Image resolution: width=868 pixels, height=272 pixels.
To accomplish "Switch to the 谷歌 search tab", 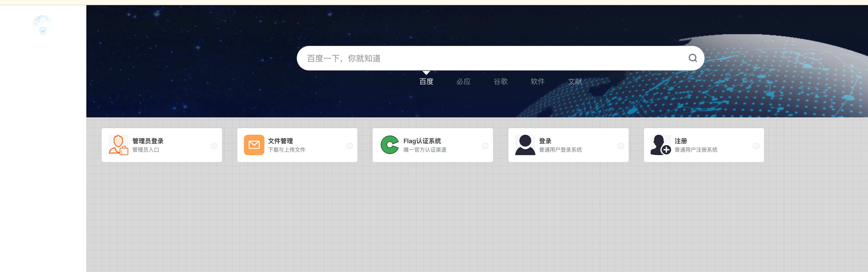I will click(500, 81).
